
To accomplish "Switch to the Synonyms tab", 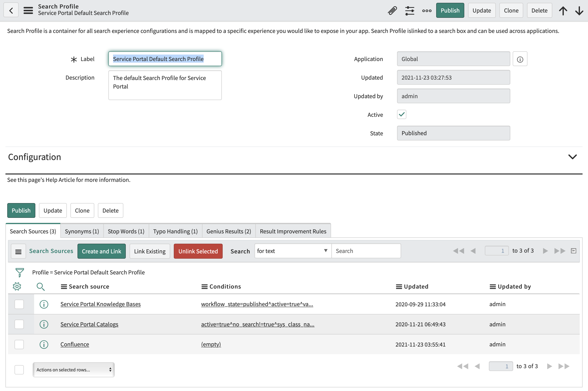I will click(82, 231).
